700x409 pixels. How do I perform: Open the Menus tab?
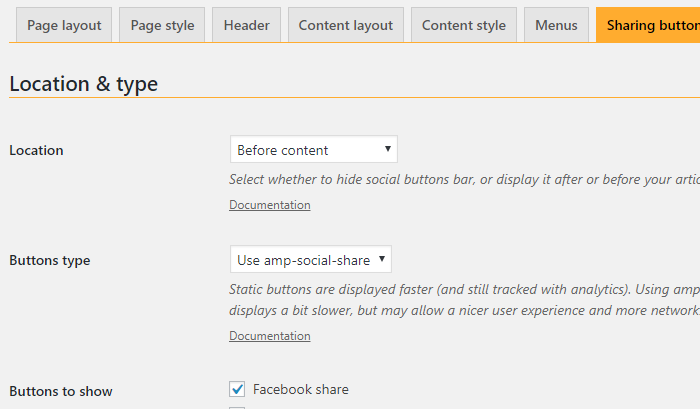[556, 25]
